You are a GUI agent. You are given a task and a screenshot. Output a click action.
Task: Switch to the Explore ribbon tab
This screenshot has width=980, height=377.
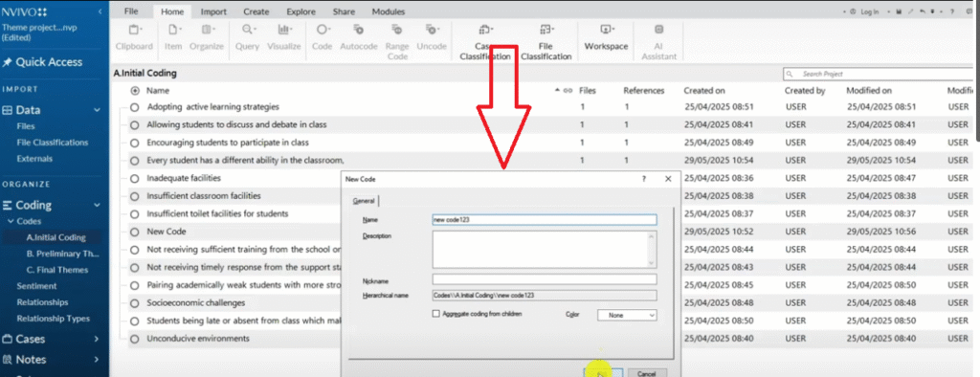coord(301,11)
